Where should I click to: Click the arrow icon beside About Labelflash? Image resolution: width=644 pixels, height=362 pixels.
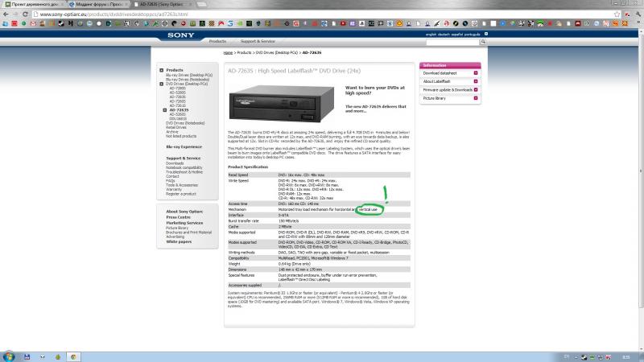pos(476,81)
